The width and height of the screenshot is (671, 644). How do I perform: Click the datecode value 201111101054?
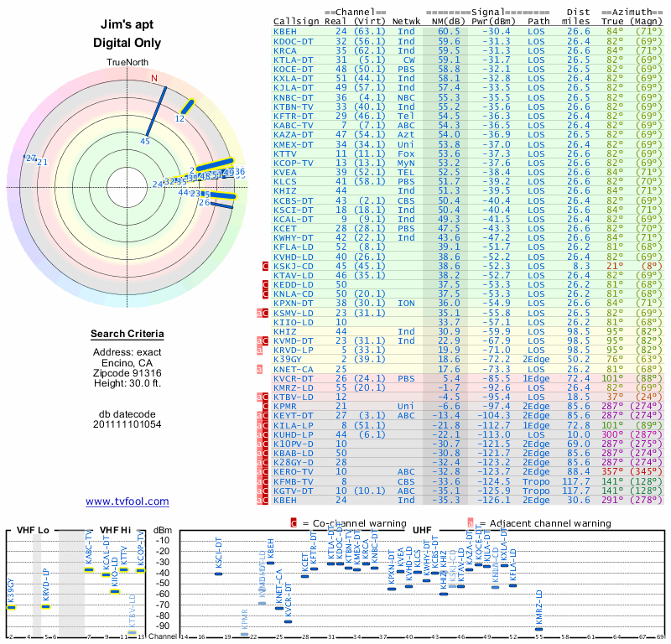click(127, 424)
